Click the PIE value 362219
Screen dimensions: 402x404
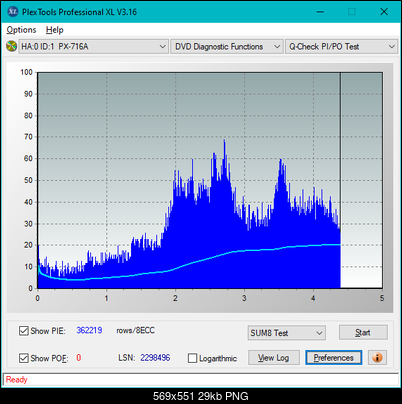(x=89, y=330)
